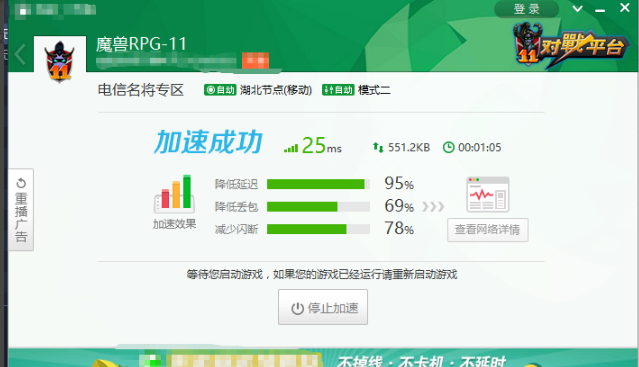
Task: Click the 加速成功 status heading
Action: 208,143
